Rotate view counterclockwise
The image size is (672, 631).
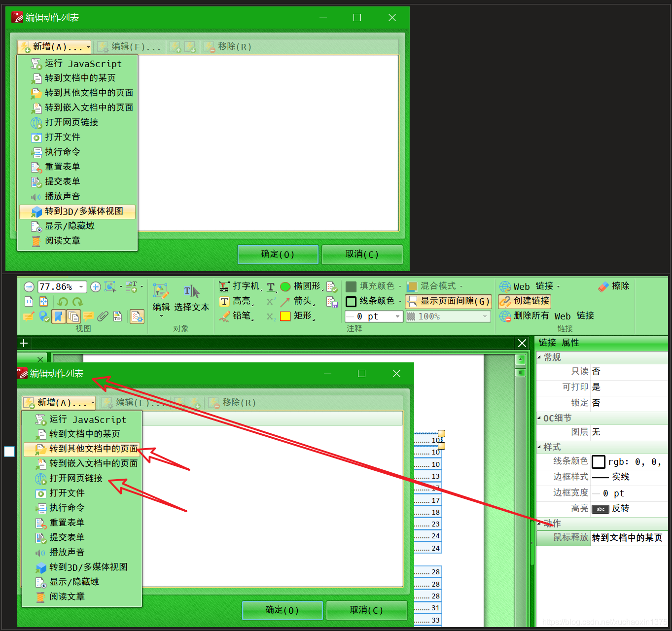(x=63, y=302)
